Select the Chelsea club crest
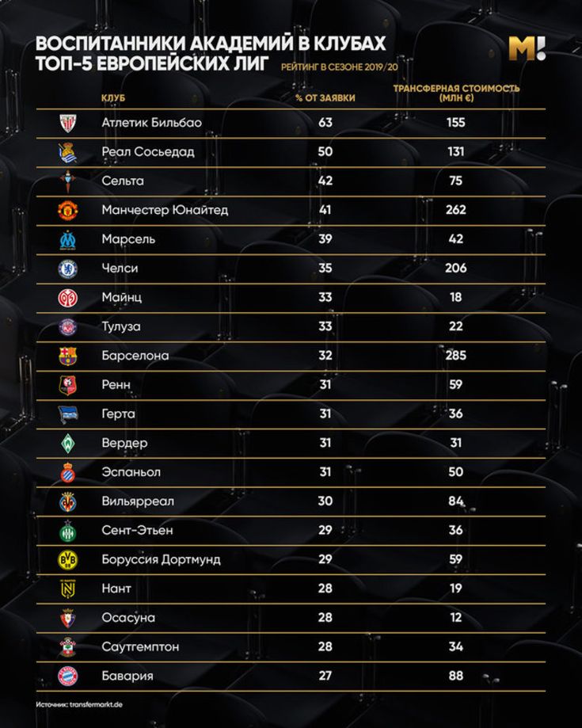Viewport: 582px width, 728px height. [68, 269]
